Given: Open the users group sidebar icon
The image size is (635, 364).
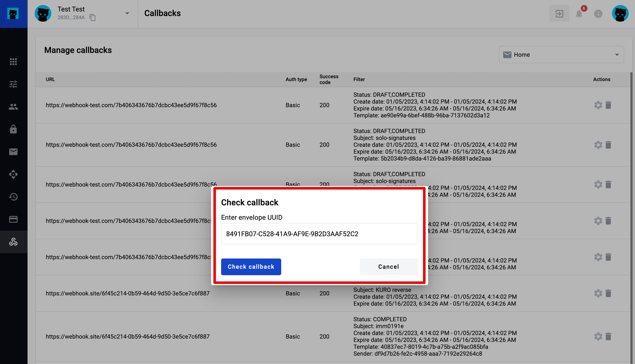Looking at the screenshot, I should click(x=13, y=107).
